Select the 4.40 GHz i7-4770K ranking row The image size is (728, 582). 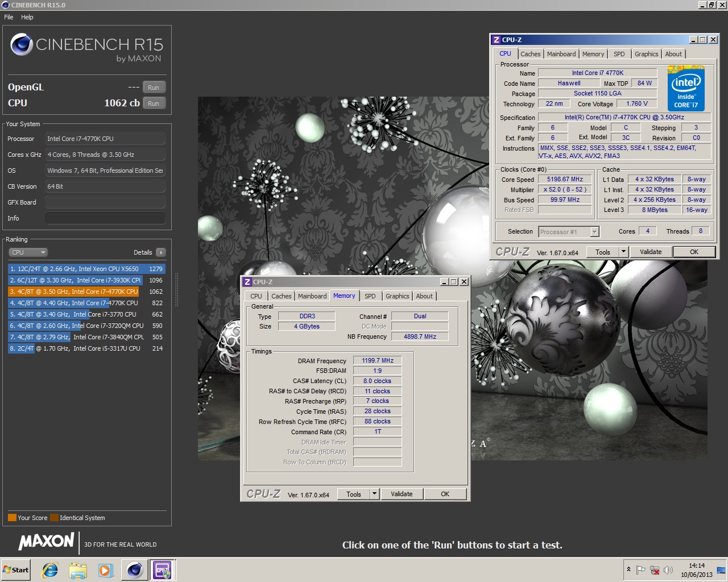(x=86, y=303)
